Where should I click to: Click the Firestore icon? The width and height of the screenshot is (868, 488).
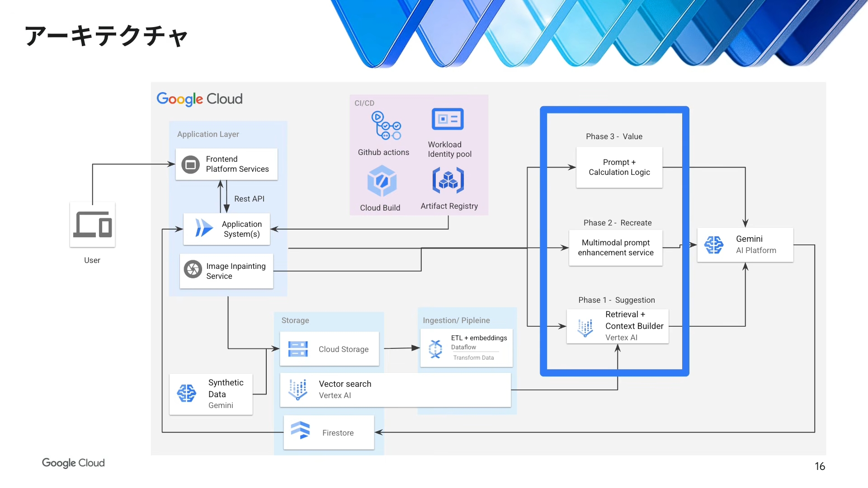point(300,430)
